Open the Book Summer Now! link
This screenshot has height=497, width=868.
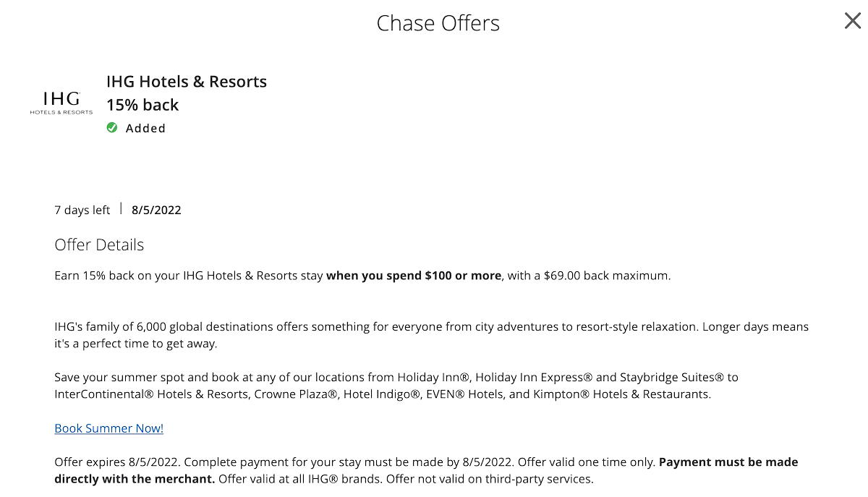coord(109,428)
